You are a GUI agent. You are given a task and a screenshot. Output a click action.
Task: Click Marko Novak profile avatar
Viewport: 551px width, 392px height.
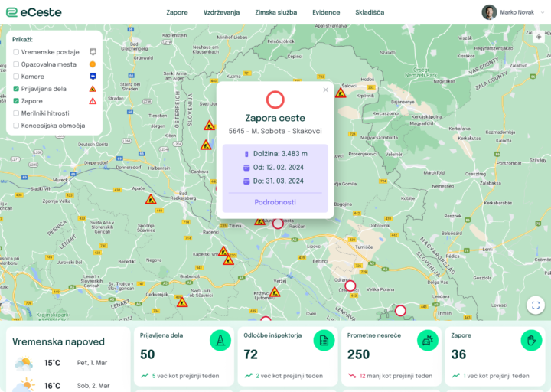coord(489,12)
